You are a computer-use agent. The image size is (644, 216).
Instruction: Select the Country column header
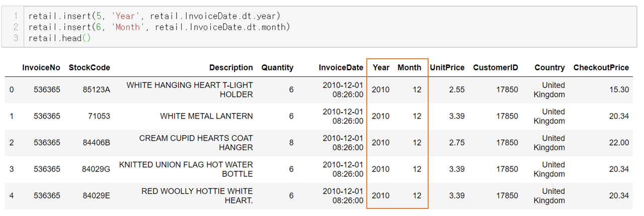coord(549,67)
